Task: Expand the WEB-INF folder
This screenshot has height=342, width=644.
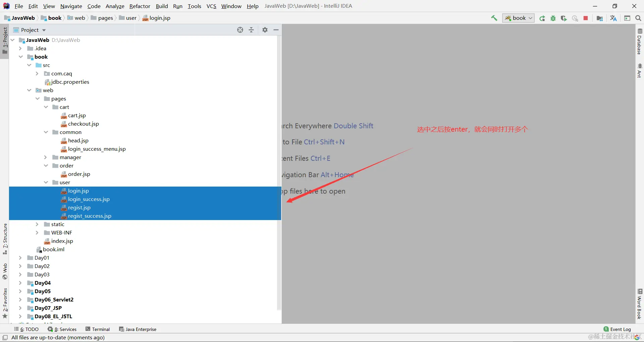Action: pos(37,232)
